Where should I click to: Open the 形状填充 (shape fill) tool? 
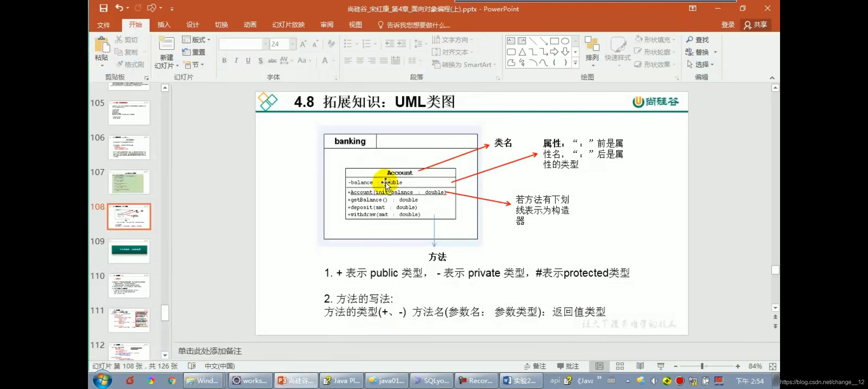655,39
